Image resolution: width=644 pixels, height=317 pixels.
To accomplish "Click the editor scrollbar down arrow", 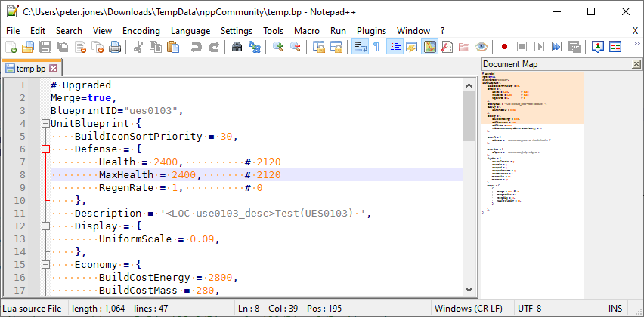I will (469, 290).
